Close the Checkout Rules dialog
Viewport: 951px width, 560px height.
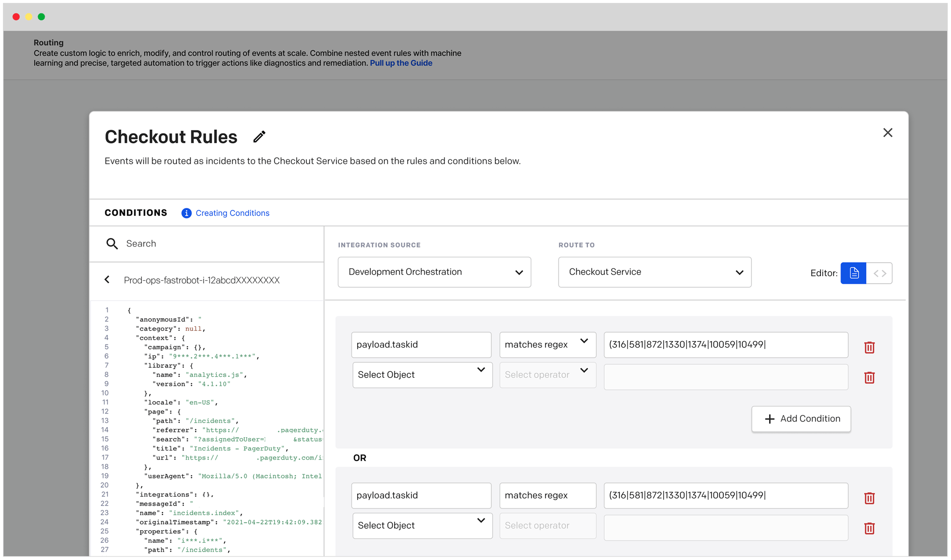(x=888, y=133)
